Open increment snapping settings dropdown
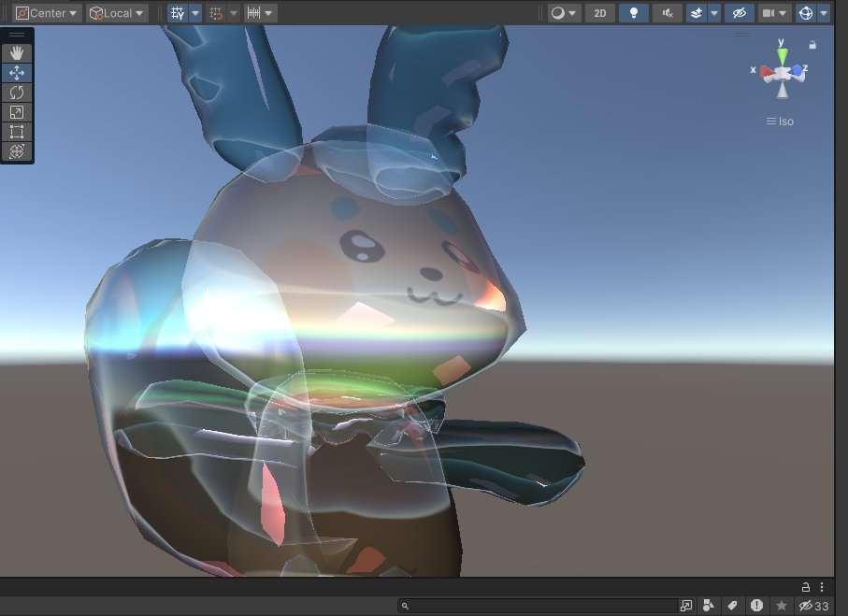The image size is (848, 616). tap(260, 13)
